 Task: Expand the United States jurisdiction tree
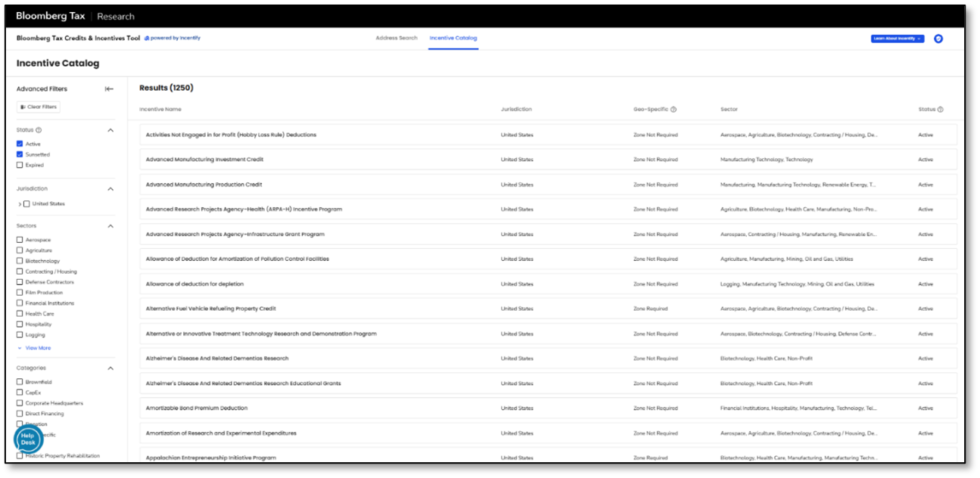click(x=20, y=204)
